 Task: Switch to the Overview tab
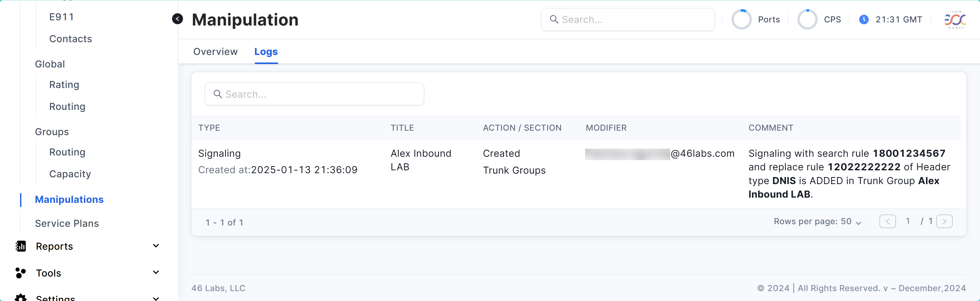pos(215,51)
